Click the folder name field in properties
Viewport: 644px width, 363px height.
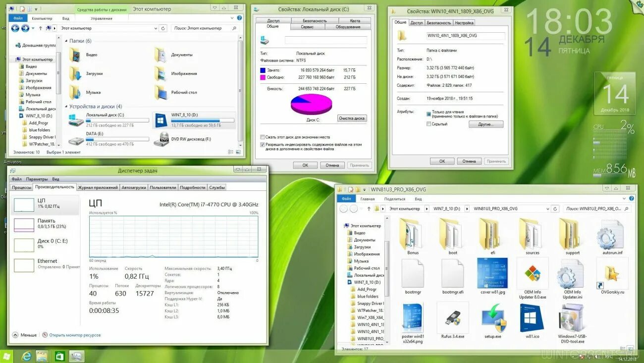[x=466, y=36]
